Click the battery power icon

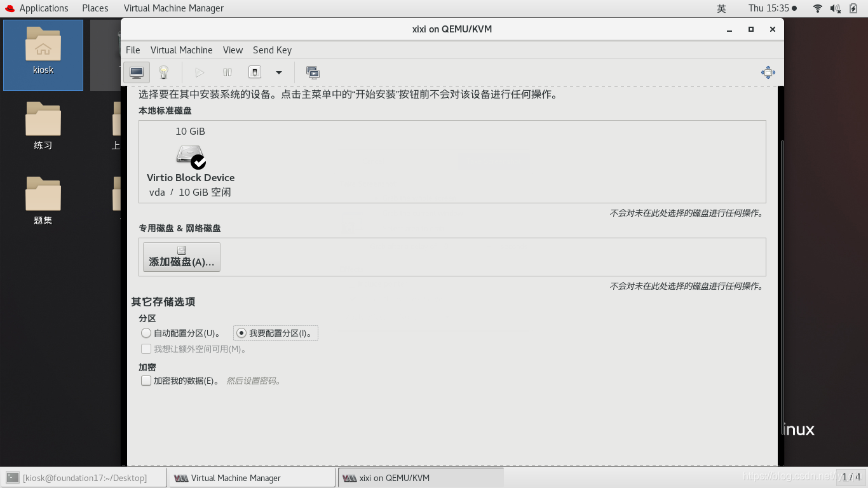click(x=854, y=8)
